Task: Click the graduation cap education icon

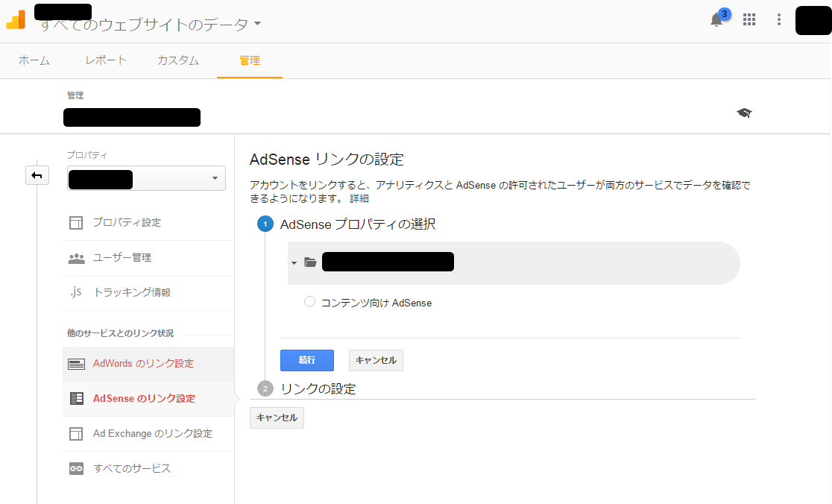Action: (x=745, y=113)
